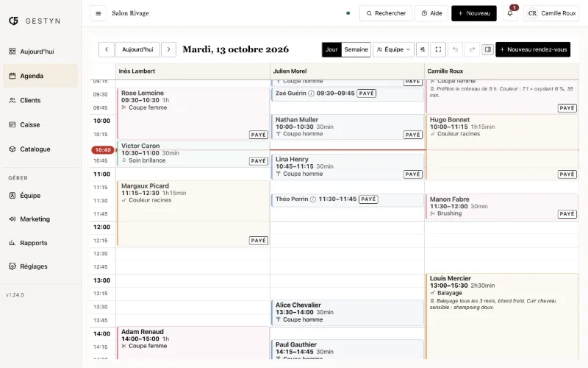Open Lina Henry appointment
Image resolution: width=588 pixels, height=368 pixels.
(x=348, y=167)
